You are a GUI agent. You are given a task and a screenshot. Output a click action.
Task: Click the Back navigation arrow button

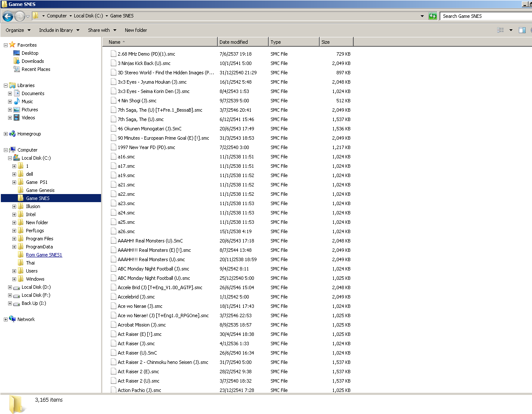8,17
